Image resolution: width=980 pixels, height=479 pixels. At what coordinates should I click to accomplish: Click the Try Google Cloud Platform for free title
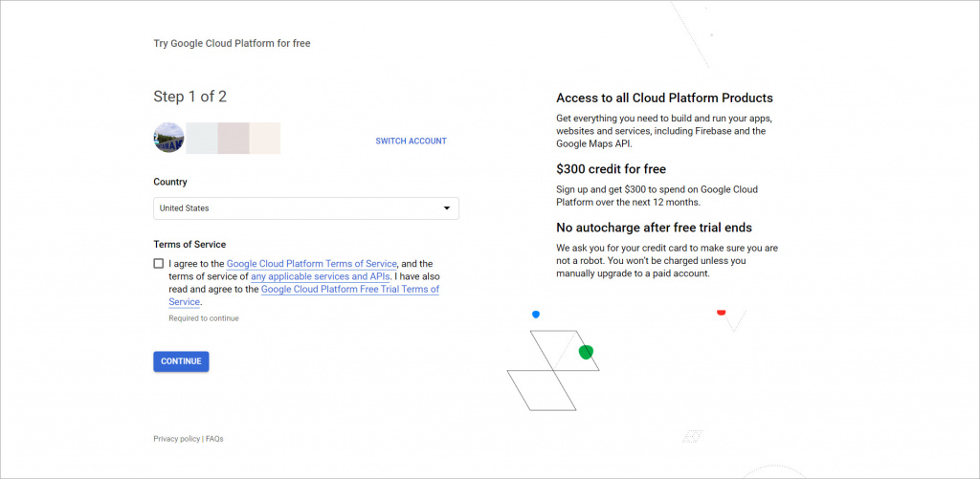pos(232,44)
